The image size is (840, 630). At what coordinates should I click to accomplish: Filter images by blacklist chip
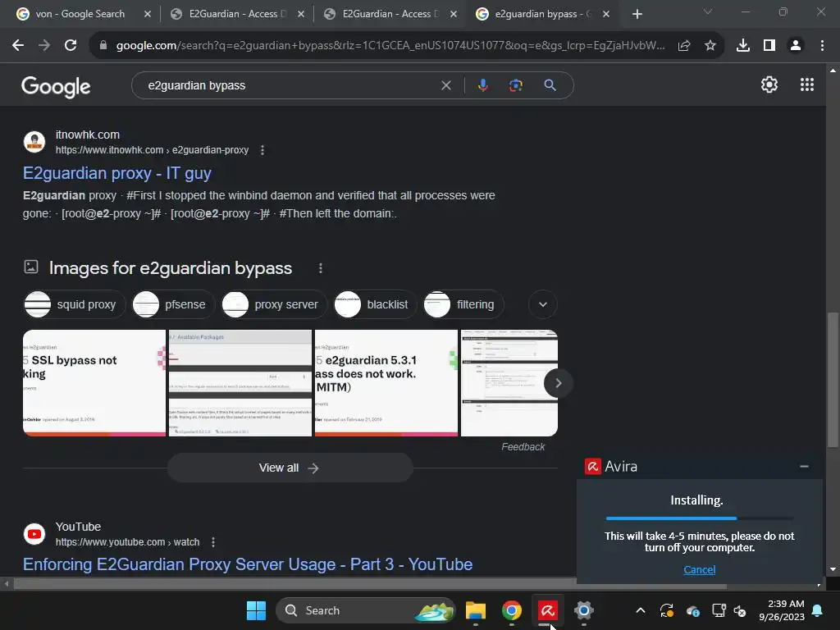pos(375,304)
